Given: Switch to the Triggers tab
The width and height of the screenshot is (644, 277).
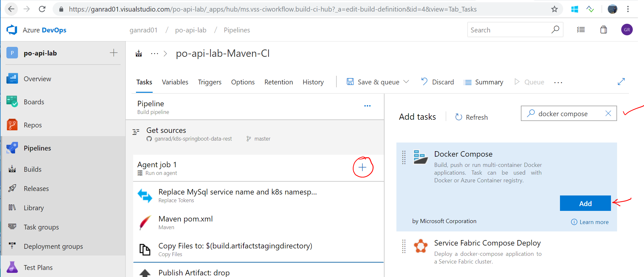Looking at the screenshot, I should pos(209,82).
